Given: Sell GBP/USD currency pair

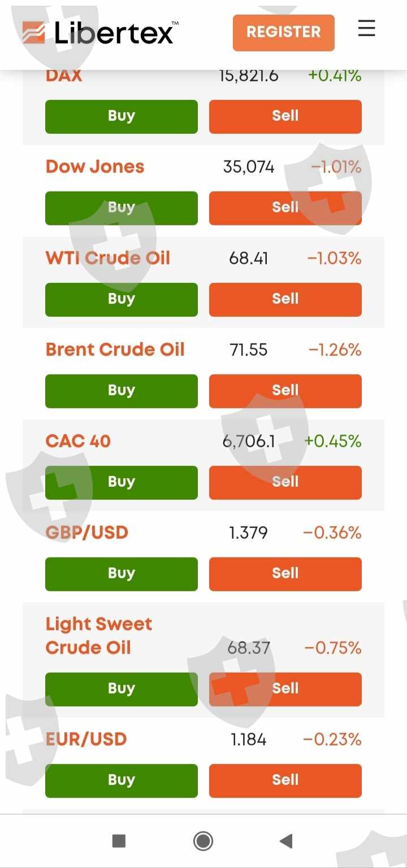Looking at the screenshot, I should coord(285,574).
